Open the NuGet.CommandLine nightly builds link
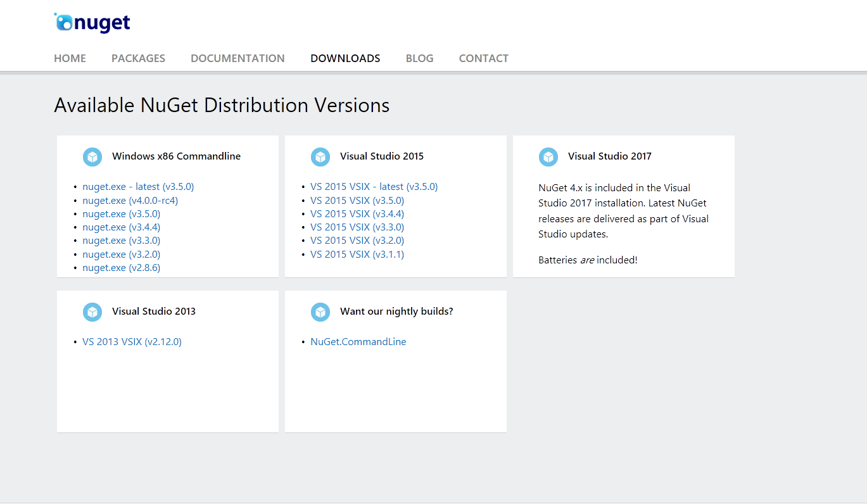Viewport: 867px width, 504px height. pyautogui.click(x=358, y=342)
